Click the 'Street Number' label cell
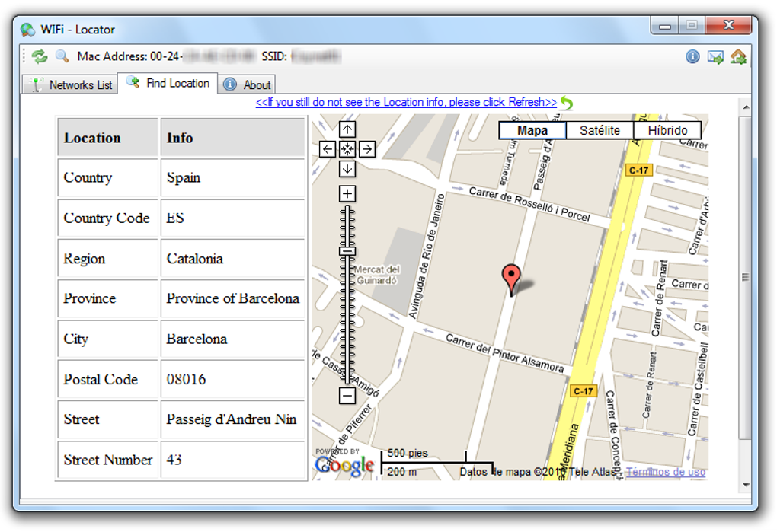Viewport: 777px width, 532px height. point(107,460)
